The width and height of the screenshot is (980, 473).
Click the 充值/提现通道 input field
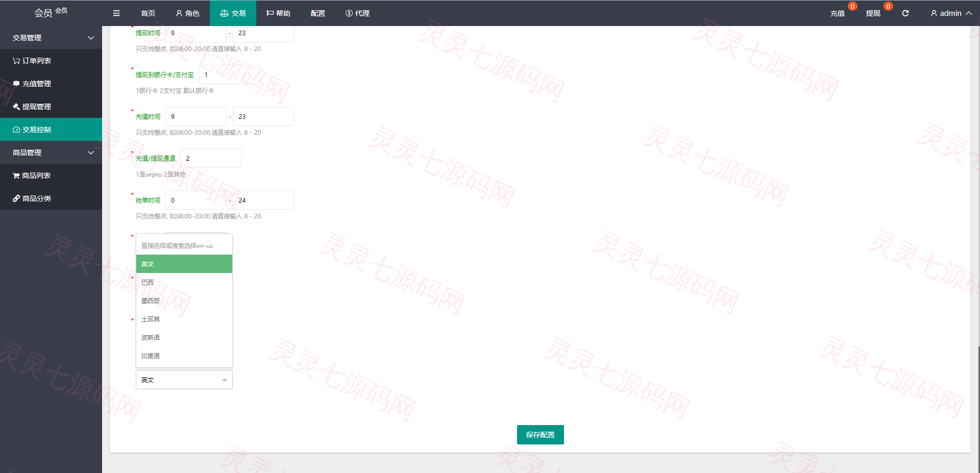211,158
